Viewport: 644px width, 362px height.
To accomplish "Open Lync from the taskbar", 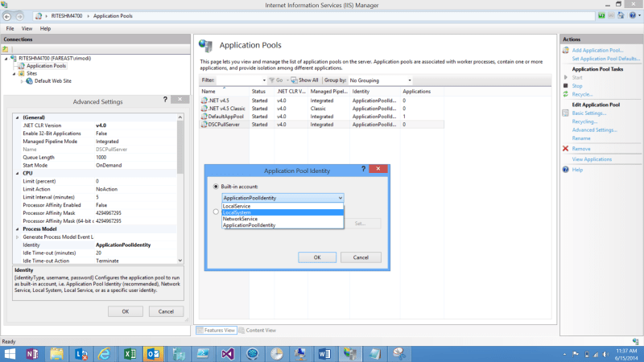I will [81, 354].
